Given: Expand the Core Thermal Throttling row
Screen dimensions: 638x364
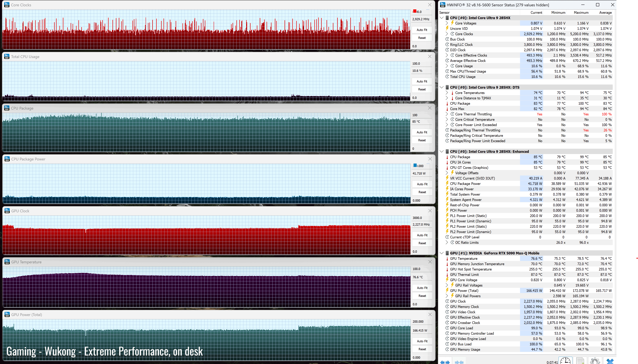Looking at the screenshot, I should click(447, 114).
